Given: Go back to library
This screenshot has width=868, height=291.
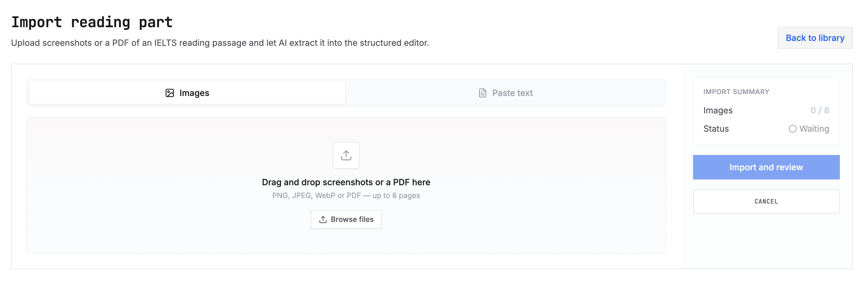Looking at the screenshot, I should pyautogui.click(x=815, y=38).
